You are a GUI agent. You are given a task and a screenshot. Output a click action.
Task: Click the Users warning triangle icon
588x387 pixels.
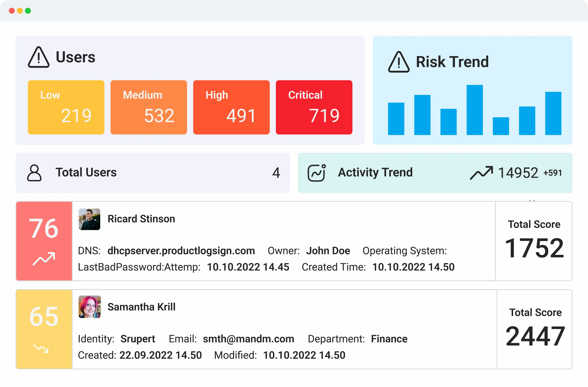pos(38,57)
